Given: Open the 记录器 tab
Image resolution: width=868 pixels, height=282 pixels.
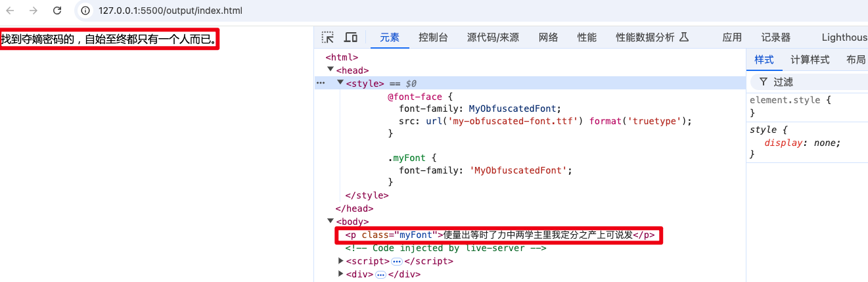Looking at the screenshot, I should point(776,37).
